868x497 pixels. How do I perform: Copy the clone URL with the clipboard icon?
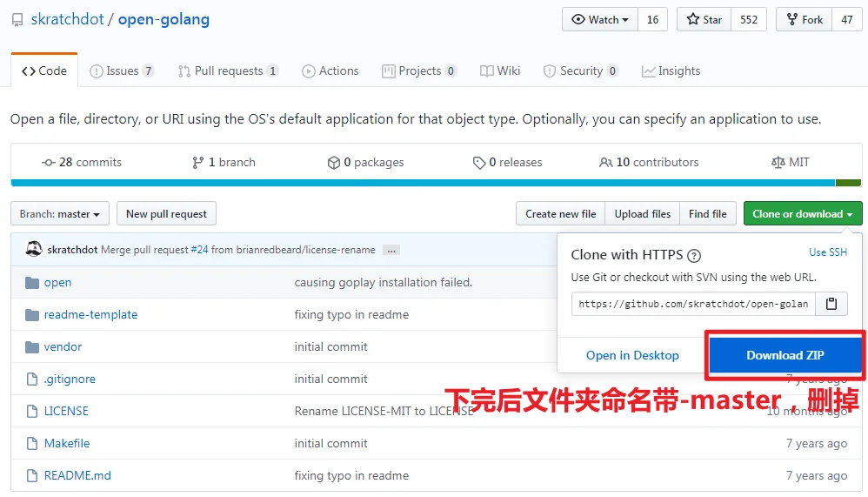click(x=831, y=304)
